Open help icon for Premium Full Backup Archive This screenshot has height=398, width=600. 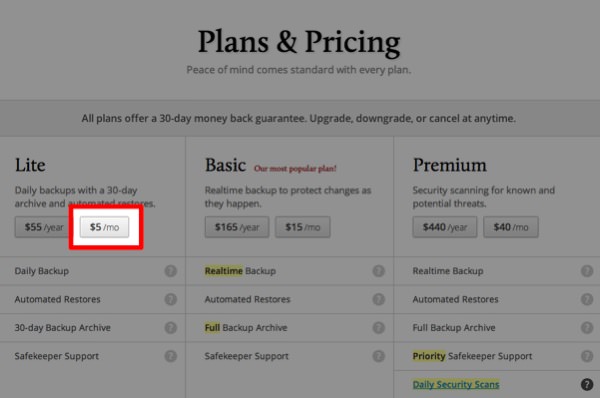tap(587, 328)
